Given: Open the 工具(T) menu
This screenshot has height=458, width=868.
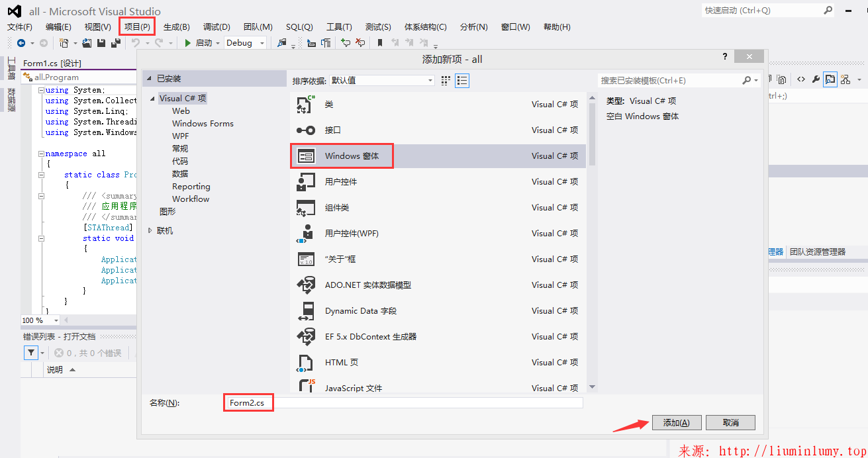Looking at the screenshot, I should click(x=339, y=27).
